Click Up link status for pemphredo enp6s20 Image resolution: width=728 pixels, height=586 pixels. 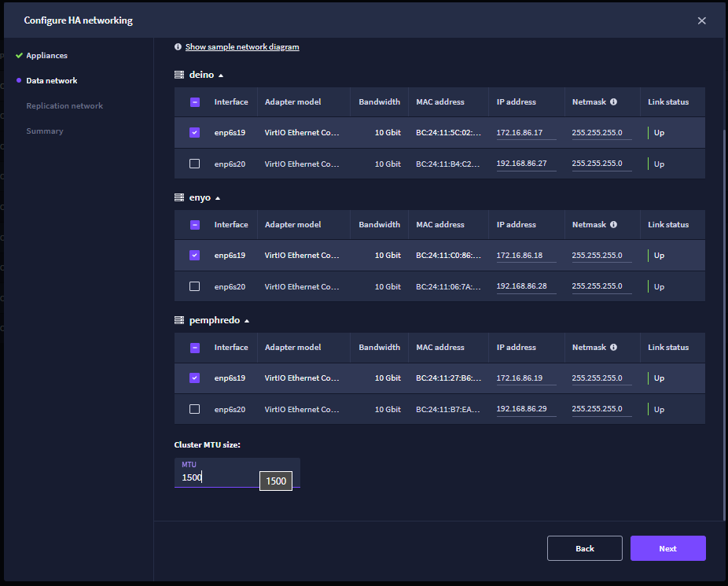(659, 409)
